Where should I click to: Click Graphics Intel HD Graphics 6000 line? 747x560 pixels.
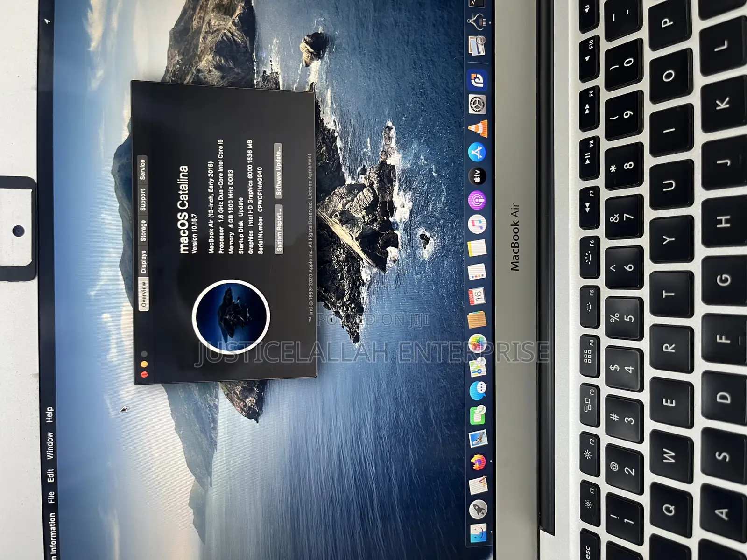[x=251, y=196]
